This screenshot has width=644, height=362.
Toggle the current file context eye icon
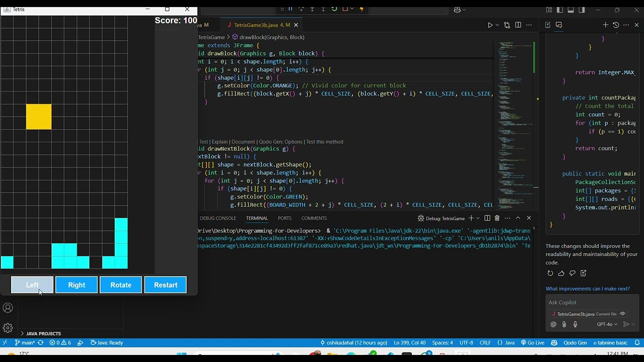(x=622, y=314)
